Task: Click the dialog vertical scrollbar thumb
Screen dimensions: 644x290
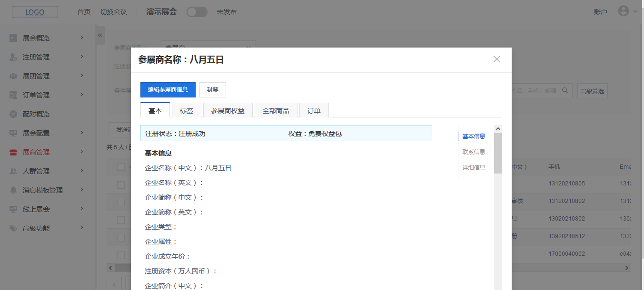Action: pos(498,153)
